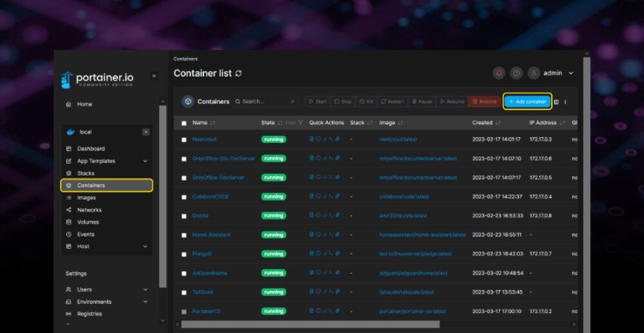Sort by IP Address column
The image size is (644, 333).
547,123
